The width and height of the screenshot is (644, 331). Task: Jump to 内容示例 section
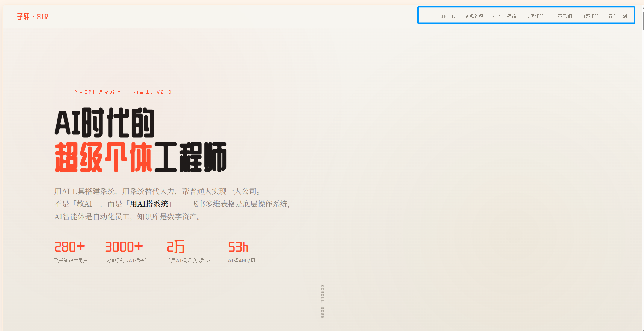[562, 16]
